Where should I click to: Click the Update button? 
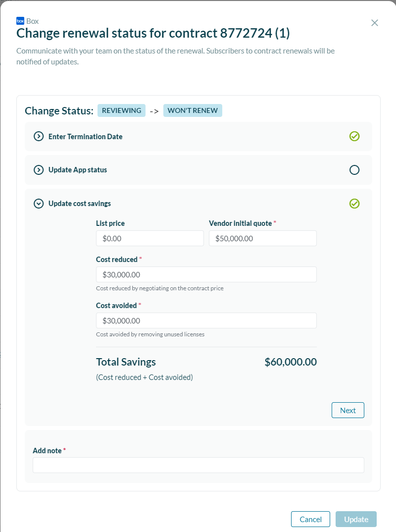coord(356,519)
